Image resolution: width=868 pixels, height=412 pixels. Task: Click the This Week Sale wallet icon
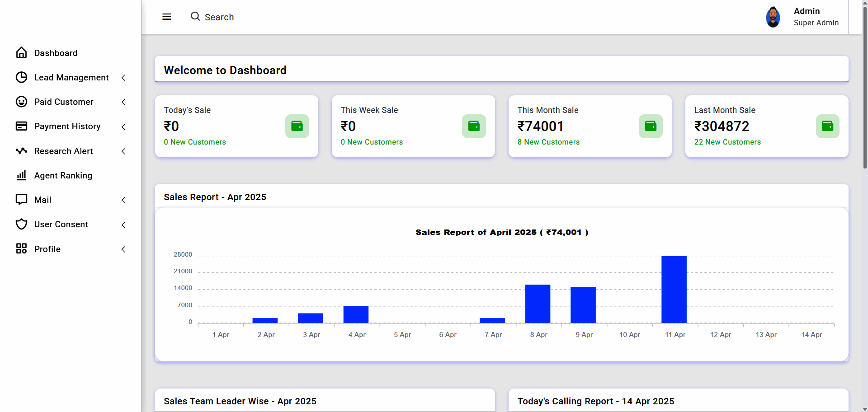474,126
